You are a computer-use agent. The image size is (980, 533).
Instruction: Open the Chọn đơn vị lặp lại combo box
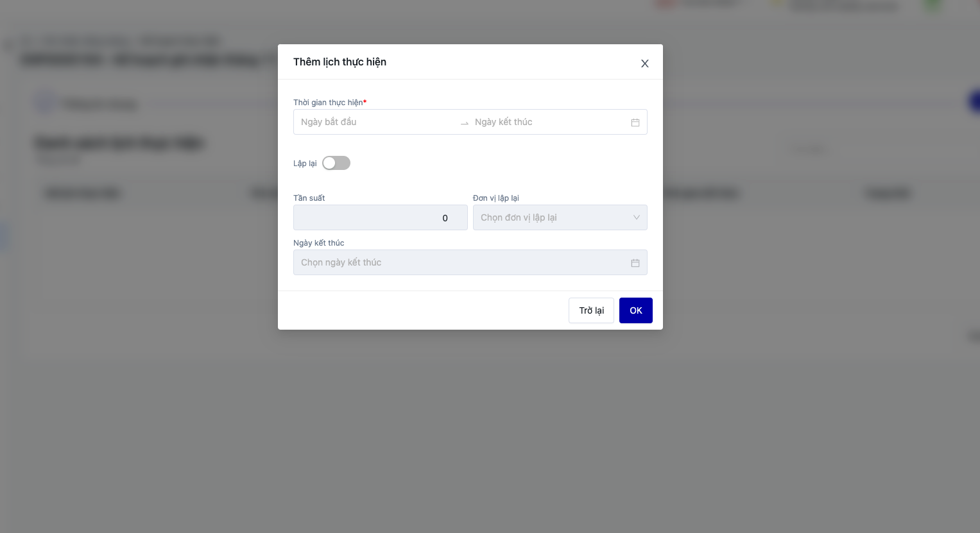pyautogui.click(x=552, y=217)
